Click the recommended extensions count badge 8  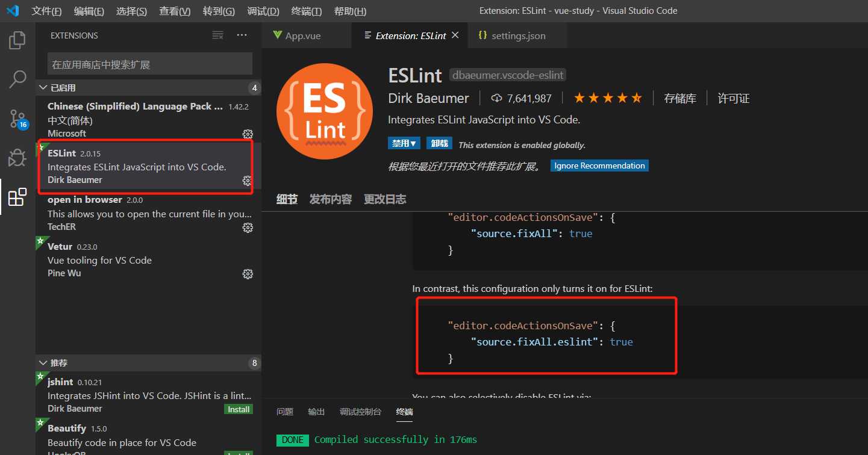tap(254, 363)
